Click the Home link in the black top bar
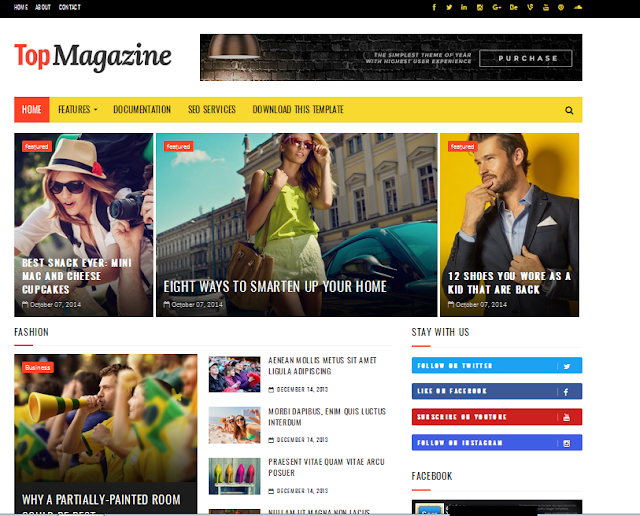The height and width of the screenshot is (516, 640). click(21, 7)
